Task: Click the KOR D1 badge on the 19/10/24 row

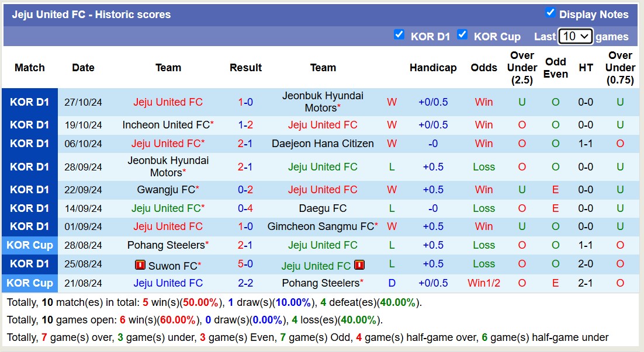Action: click(x=30, y=125)
